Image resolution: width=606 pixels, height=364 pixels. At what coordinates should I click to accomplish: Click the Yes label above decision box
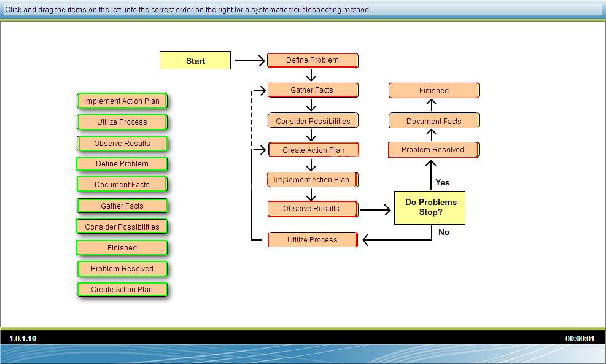click(443, 182)
